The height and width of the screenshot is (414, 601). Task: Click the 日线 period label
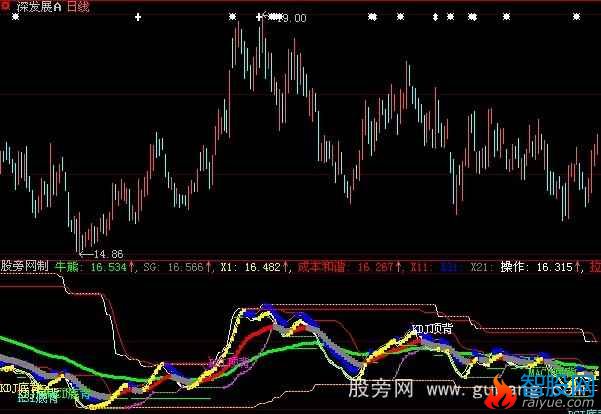[78, 7]
